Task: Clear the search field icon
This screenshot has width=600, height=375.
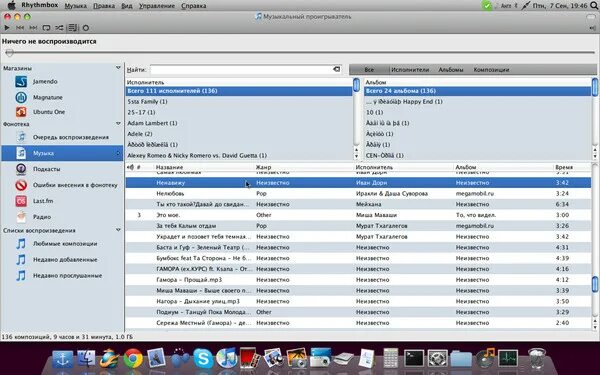Action: [x=336, y=69]
